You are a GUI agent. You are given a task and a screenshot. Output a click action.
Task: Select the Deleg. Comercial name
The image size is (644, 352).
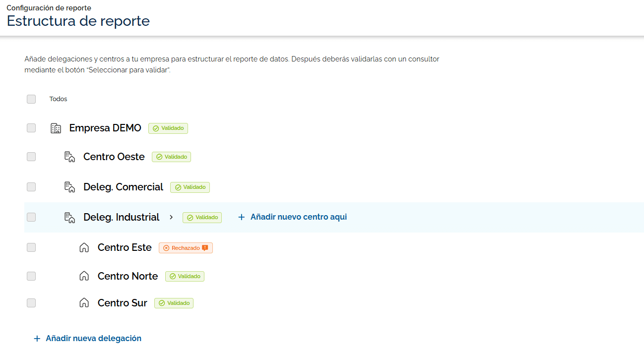point(124,187)
